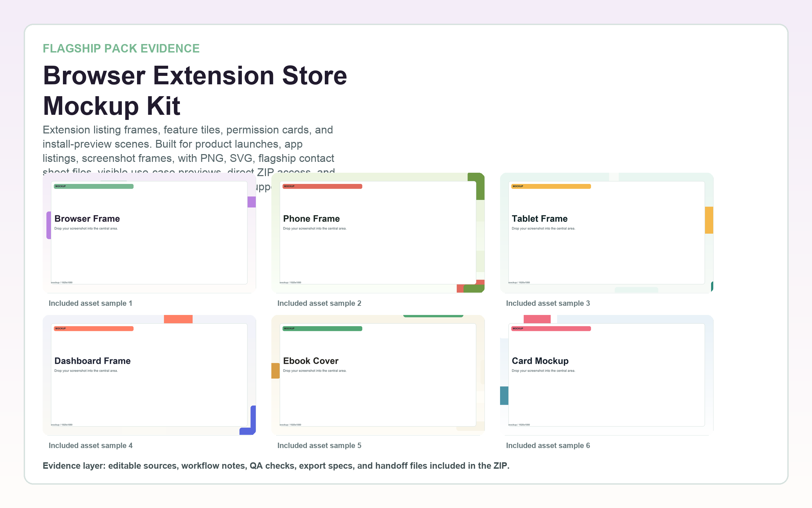Image resolution: width=812 pixels, height=508 pixels.
Task: Click the red MOCKUP bar in Phone Frame
Action: click(322, 186)
